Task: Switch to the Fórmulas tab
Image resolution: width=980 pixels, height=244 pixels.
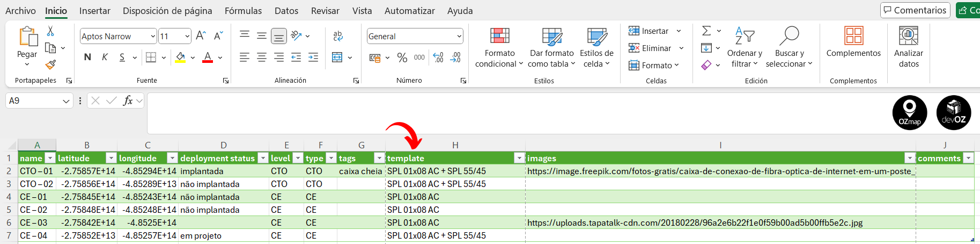Action: 243,11
